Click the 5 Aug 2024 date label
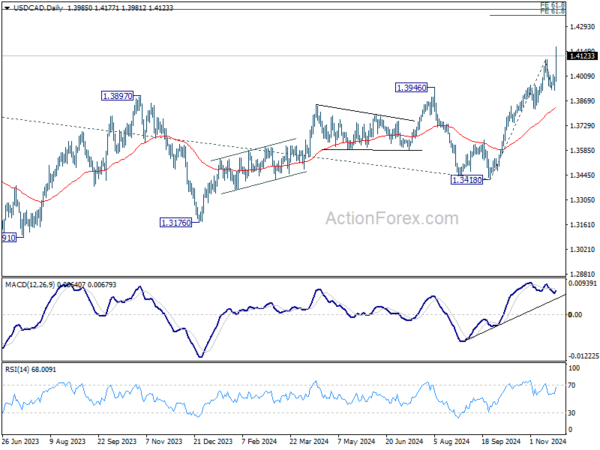This screenshot has height=450, width=600. (x=452, y=442)
